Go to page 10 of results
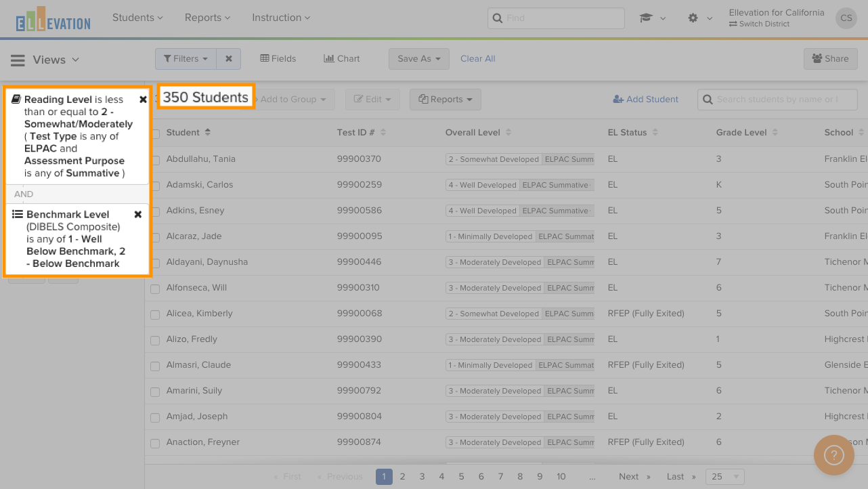 (x=561, y=477)
